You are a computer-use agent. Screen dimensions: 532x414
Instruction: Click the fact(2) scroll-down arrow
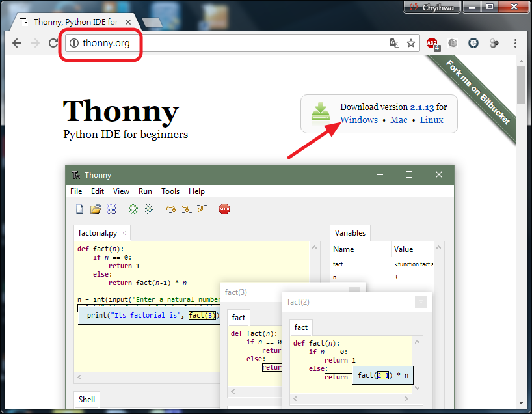click(x=418, y=387)
